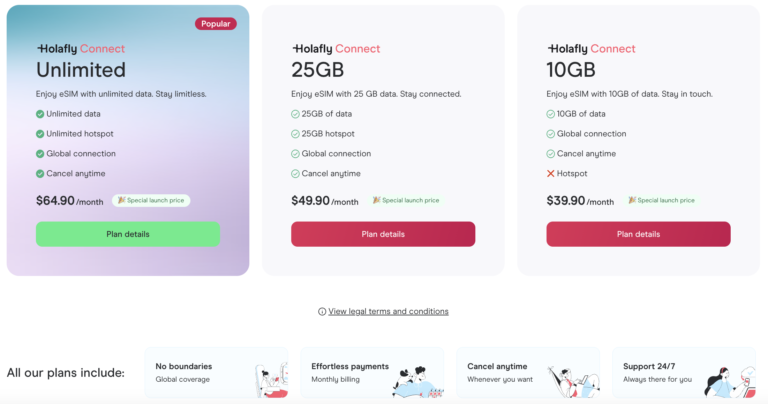This screenshot has width=768, height=404.
Task: Click the info icon beside legal terms
Action: point(322,311)
